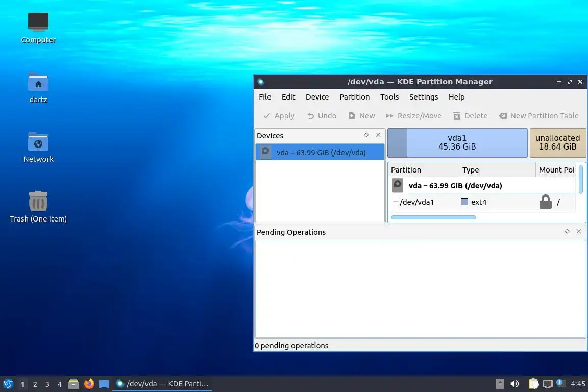This screenshot has height=392, width=588.
Task: Minimize the Partition Manager window
Action: click(x=559, y=82)
